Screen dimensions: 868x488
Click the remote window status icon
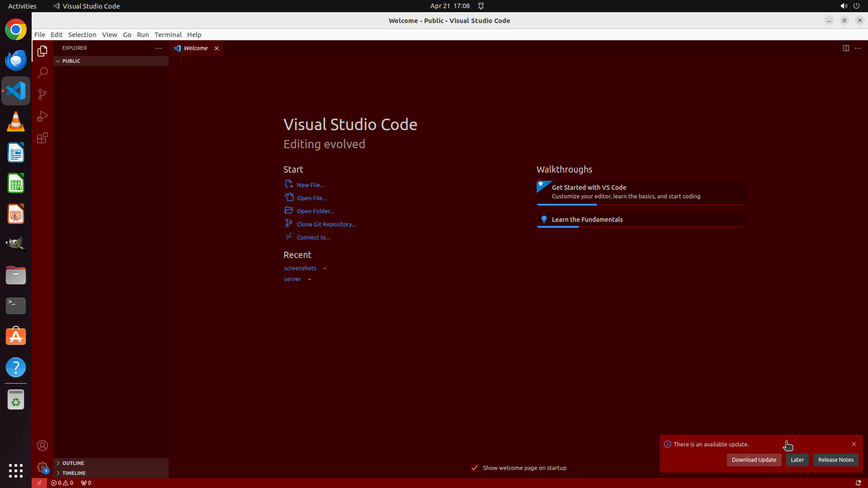39,483
